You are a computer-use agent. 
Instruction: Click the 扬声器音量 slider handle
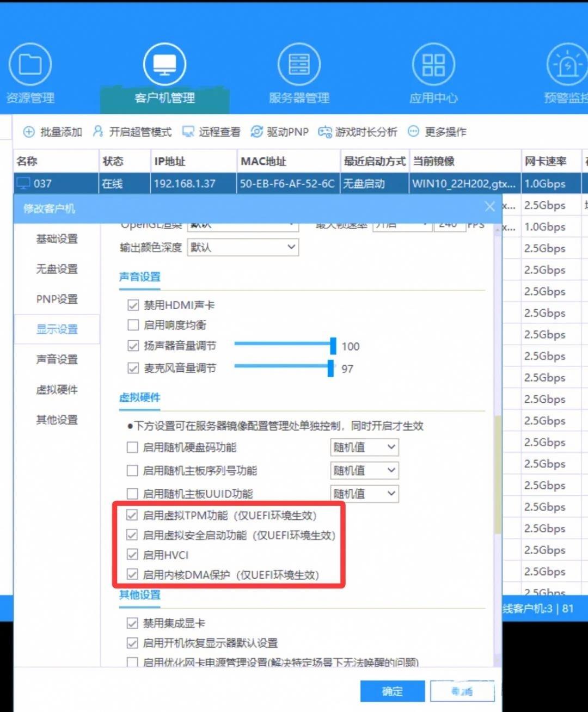coord(333,346)
